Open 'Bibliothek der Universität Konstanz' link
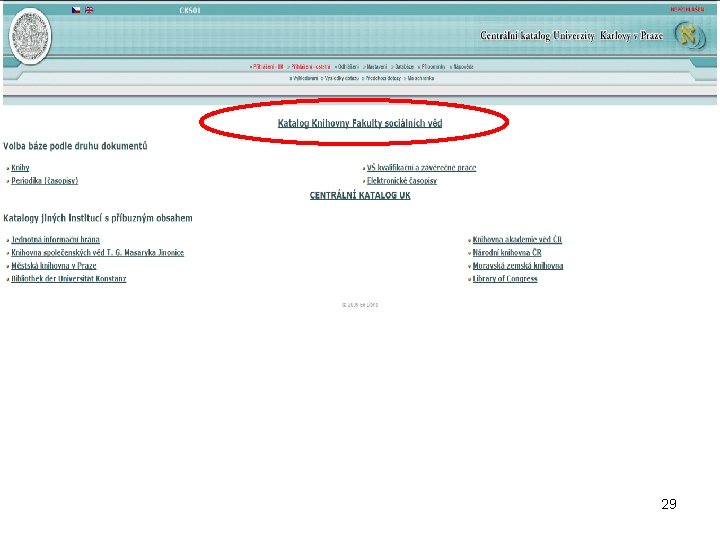 point(68,278)
